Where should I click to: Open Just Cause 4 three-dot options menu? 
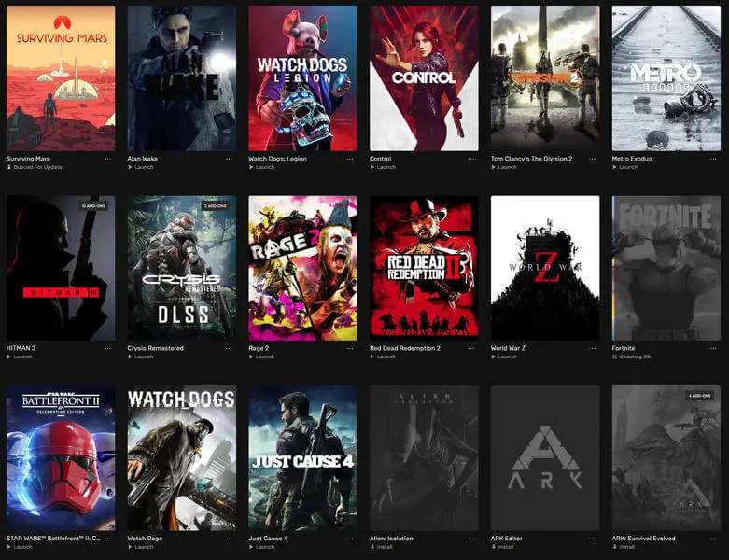pyautogui.click(x=350, y=539)
